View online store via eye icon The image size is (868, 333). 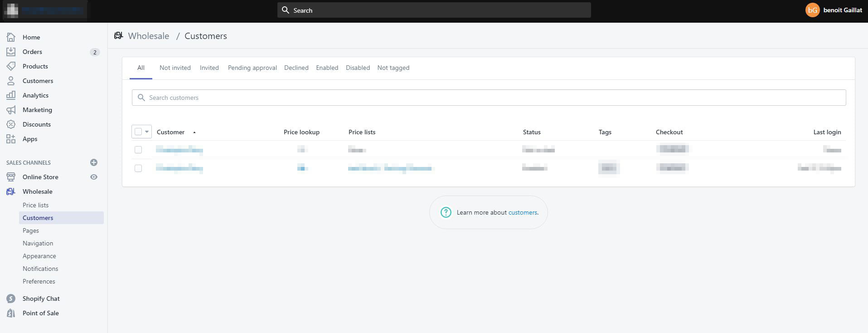point(94,177)
